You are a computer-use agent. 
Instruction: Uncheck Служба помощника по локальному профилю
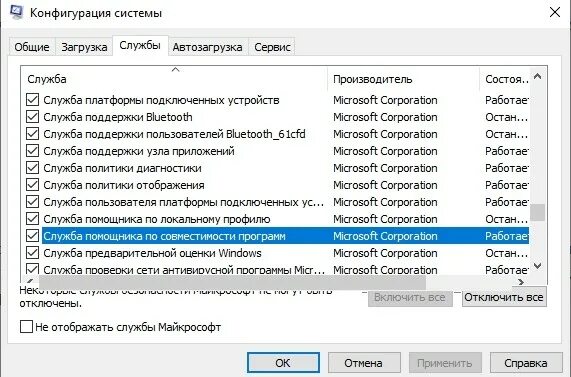32,219
